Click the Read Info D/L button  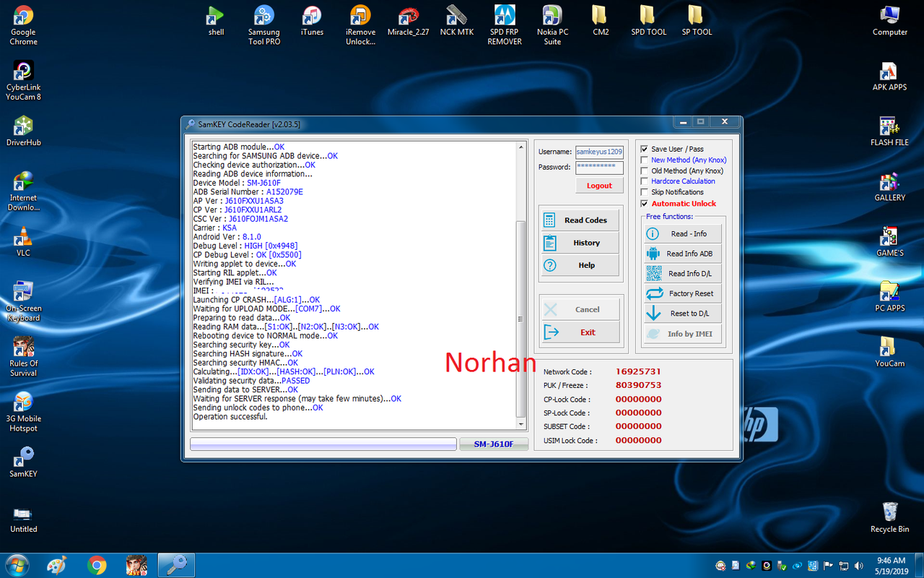[x=682, y=274]
